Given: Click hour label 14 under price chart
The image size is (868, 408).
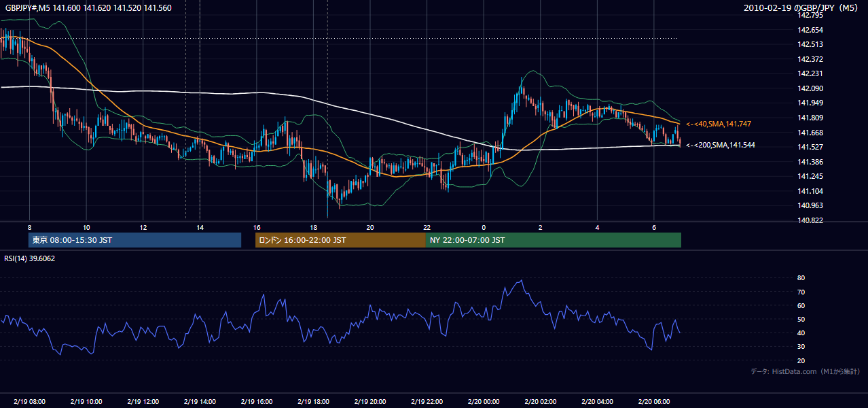Looking at the screenshot, I should [x=200, y=227].
